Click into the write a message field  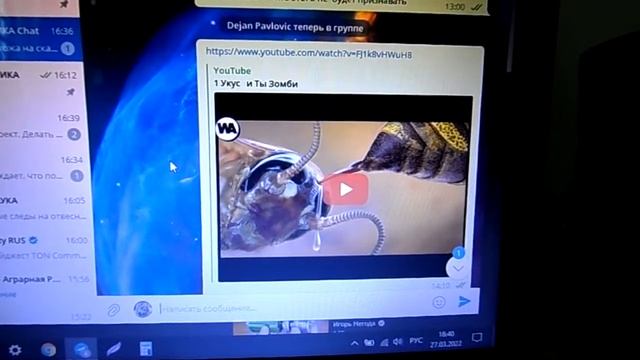(292, 308)
